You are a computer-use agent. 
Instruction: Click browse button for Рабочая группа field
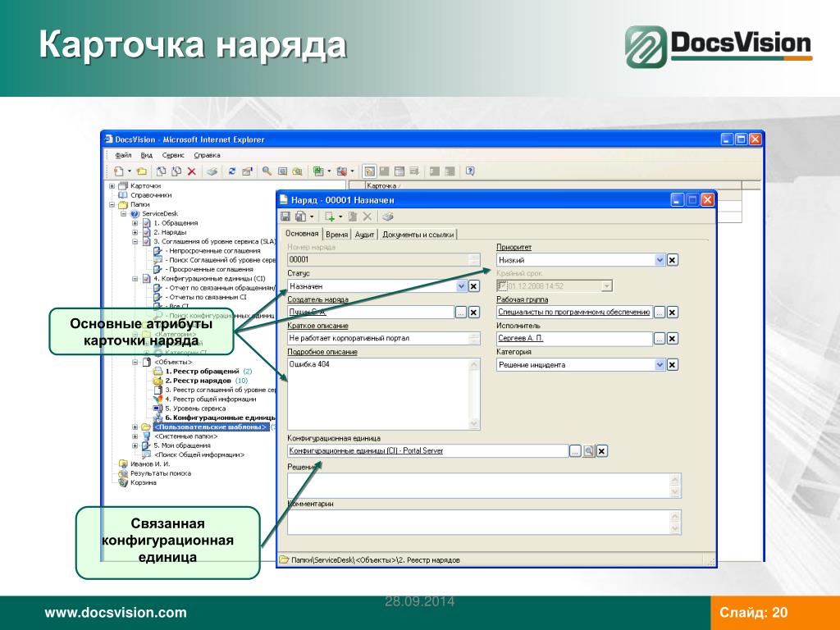coord(660,312)
